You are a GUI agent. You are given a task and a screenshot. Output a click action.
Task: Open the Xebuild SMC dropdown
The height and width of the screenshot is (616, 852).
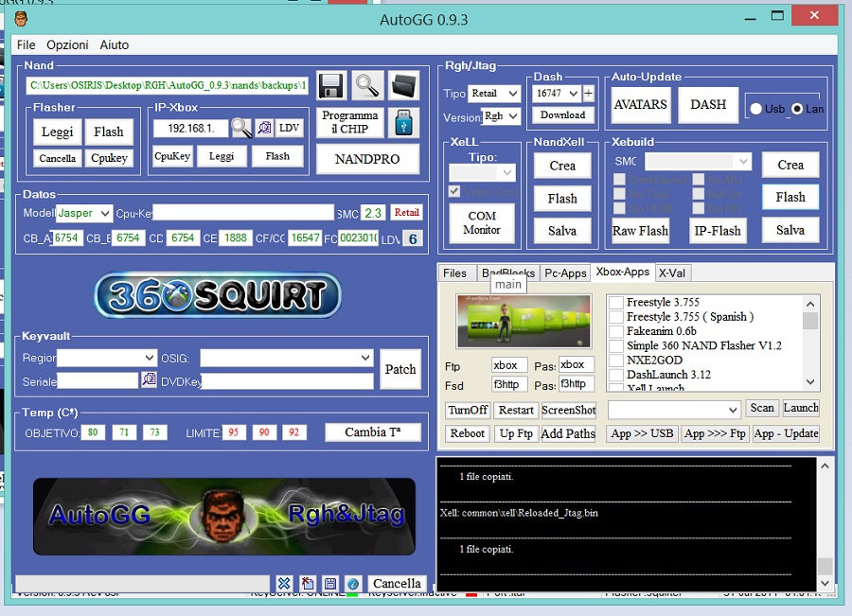698,161
